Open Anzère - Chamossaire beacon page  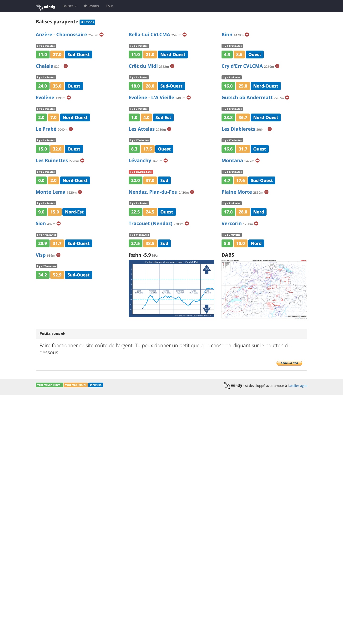coord(61,35)
